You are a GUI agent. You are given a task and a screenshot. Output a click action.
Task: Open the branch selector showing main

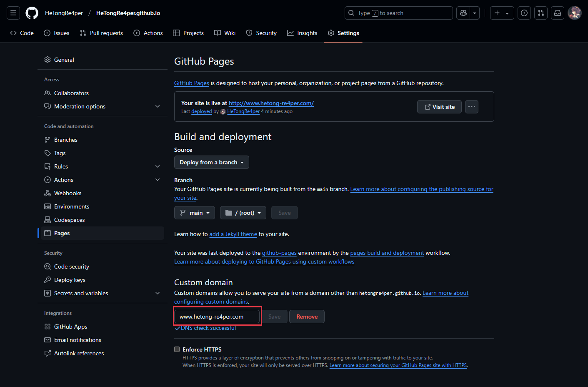(194, 213)
